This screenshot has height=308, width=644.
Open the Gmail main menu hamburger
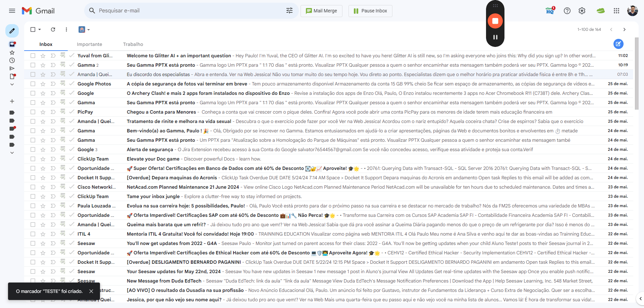click(12, 11)
